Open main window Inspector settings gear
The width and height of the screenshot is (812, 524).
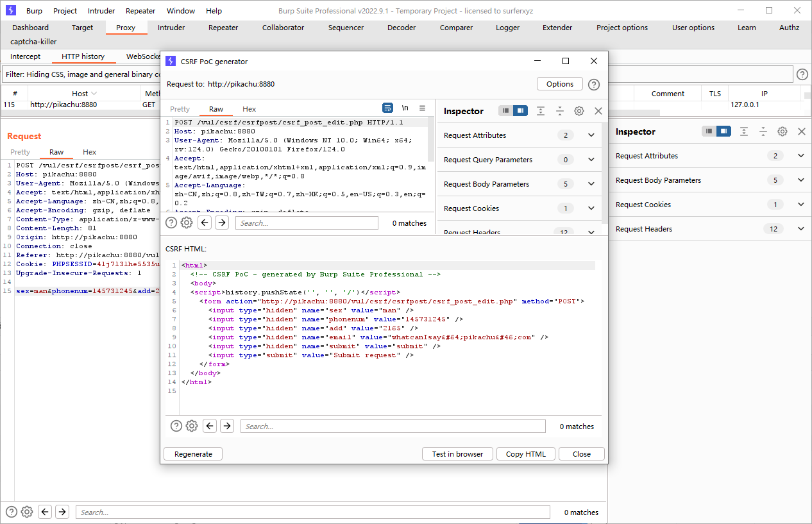pos(782,131)
